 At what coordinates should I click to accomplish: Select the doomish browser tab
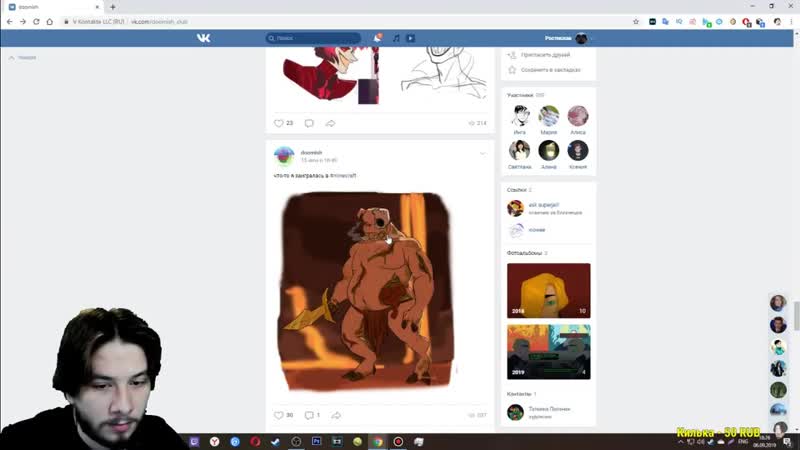(x=54, y=7)
